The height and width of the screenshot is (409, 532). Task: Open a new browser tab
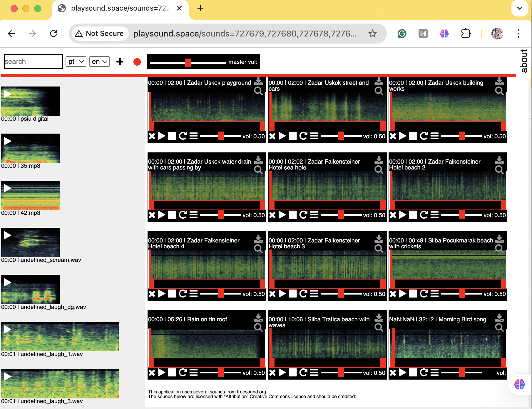200,8
